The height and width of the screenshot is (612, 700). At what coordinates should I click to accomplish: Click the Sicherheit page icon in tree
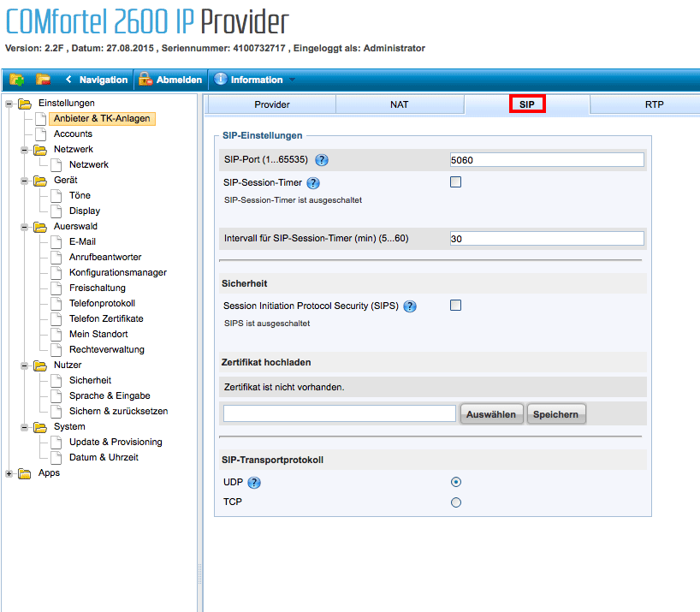(56, 381)
